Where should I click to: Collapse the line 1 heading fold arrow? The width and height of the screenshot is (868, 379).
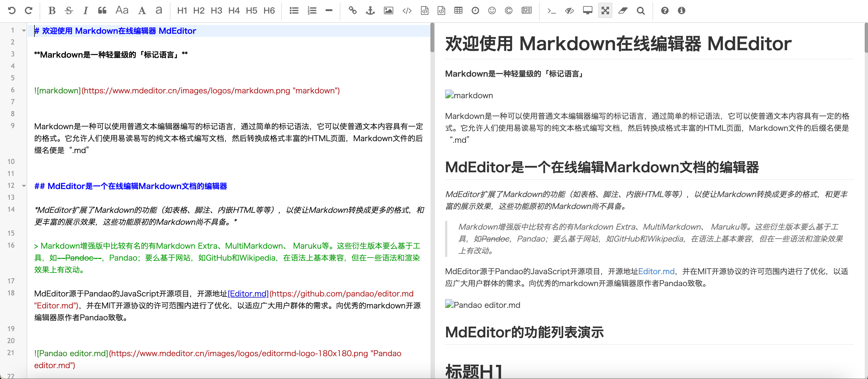[x=24, y=31]
